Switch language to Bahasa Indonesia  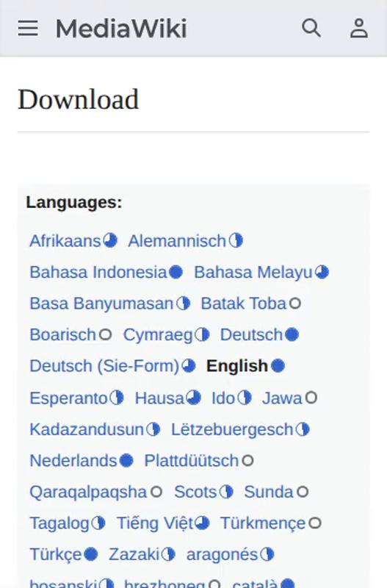(98, 272)
